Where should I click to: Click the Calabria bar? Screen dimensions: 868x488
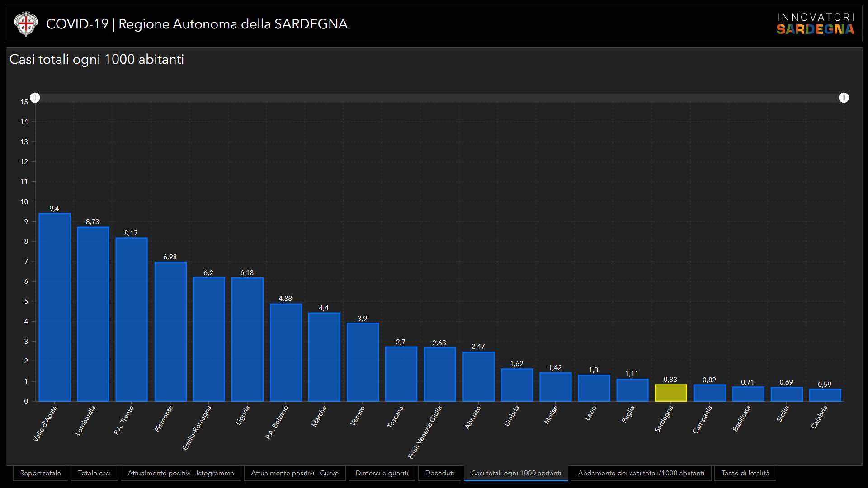point(825,395)
